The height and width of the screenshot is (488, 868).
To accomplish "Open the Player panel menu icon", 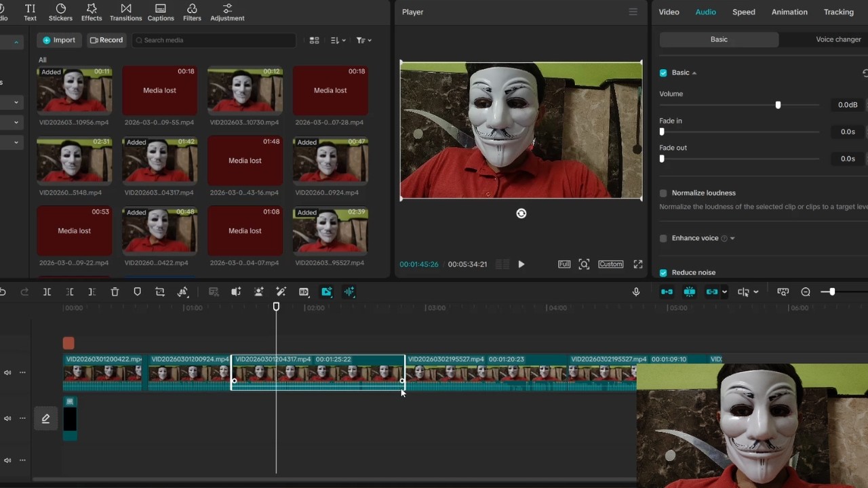I will 633,12.
